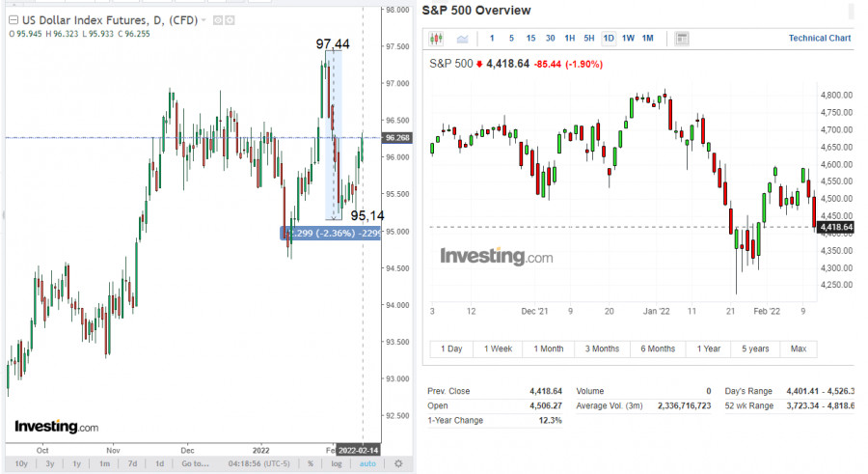Set dollar chart range to 1d
This screenshot has width=868, height=474.
pos(159,463)
